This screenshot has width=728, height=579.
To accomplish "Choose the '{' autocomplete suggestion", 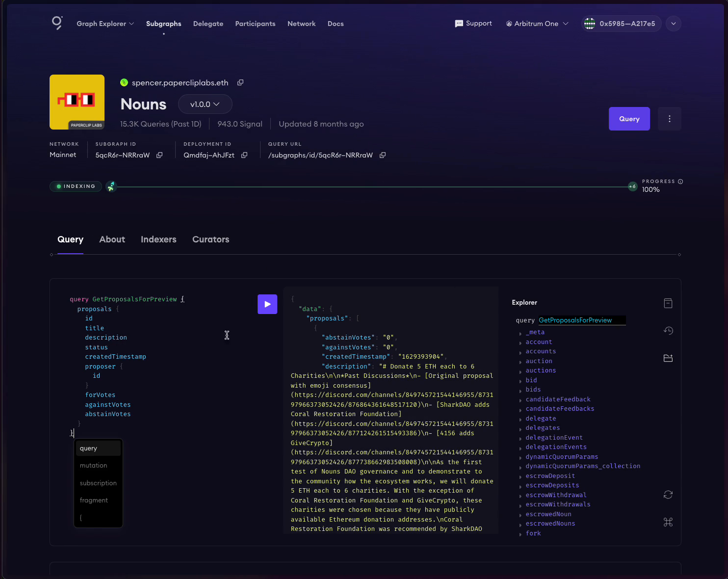I will pos(98,518).
